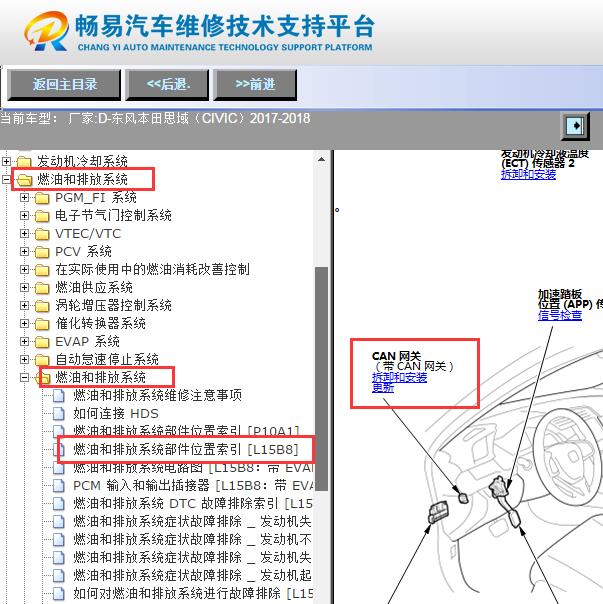Click the 返回主目录 button
The width and height of the screenshot is (603, 604).
click(x=64, y=85)
